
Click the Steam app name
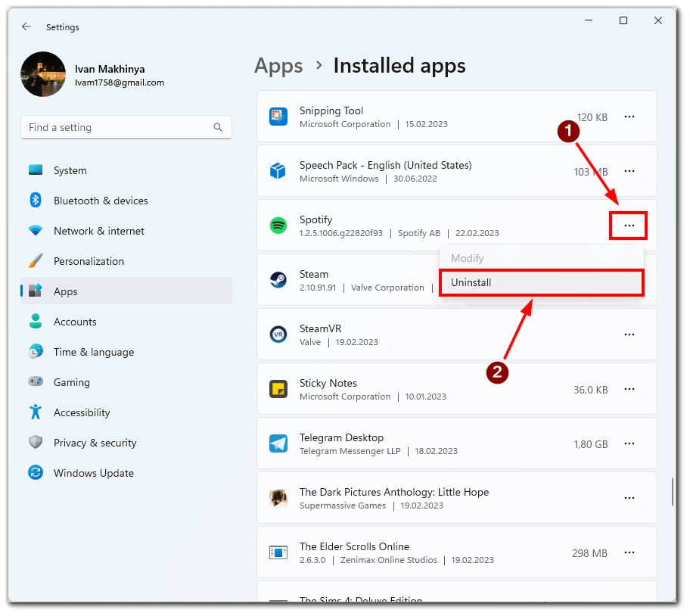[315, 275]
